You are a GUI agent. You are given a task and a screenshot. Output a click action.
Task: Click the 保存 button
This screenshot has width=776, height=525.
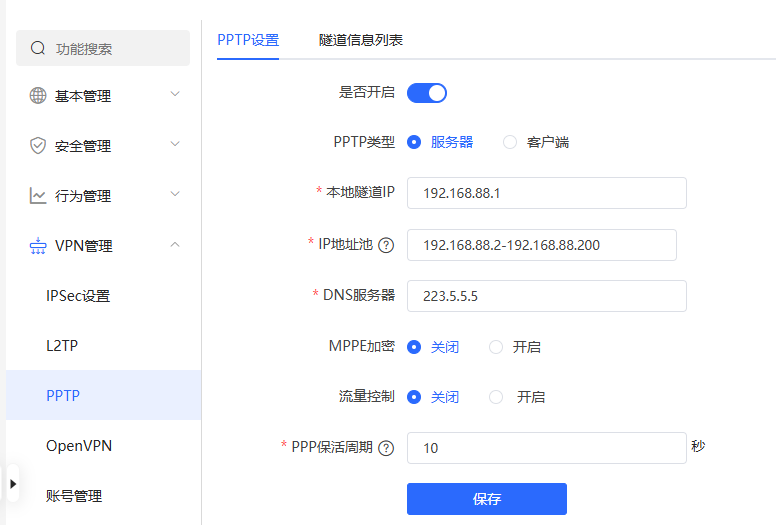click(486, 499)
